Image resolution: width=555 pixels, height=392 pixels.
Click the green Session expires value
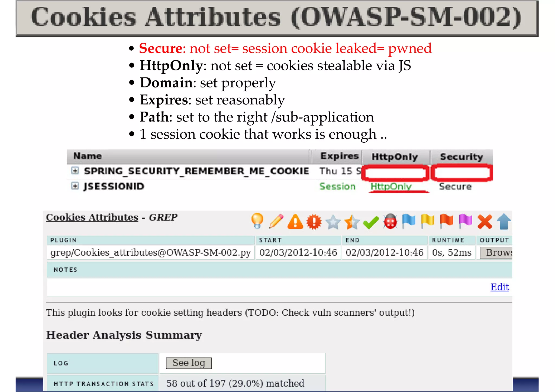pyautogui.click(x=337, y=187)
